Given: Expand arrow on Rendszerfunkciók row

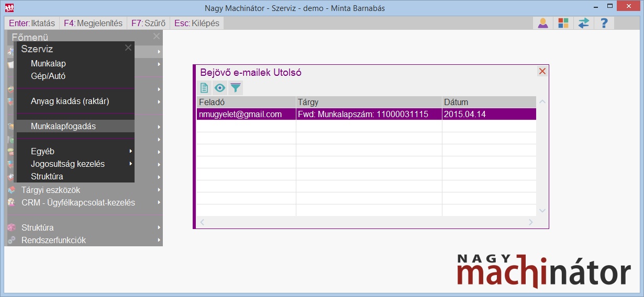Looking at the screenshot, I should tap(159, 240).
